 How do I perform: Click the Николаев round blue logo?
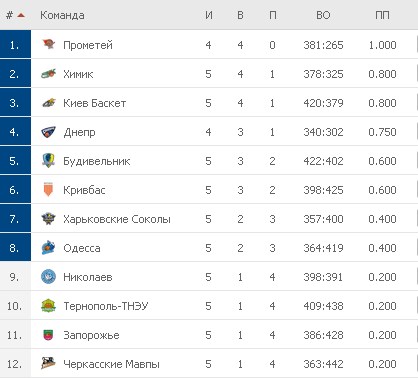(x=49, y=277)
